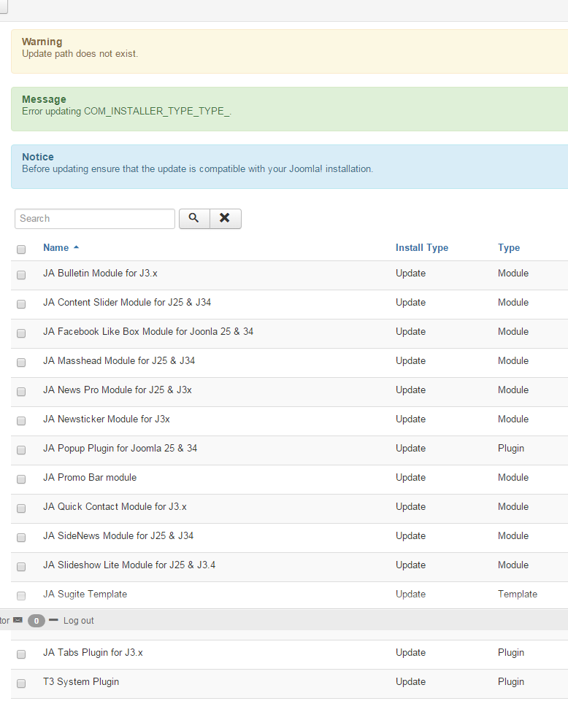Viewport: 568px width, 728px height.
Task: Click JA Content Slider Module name
Action: tap(127, 302)
